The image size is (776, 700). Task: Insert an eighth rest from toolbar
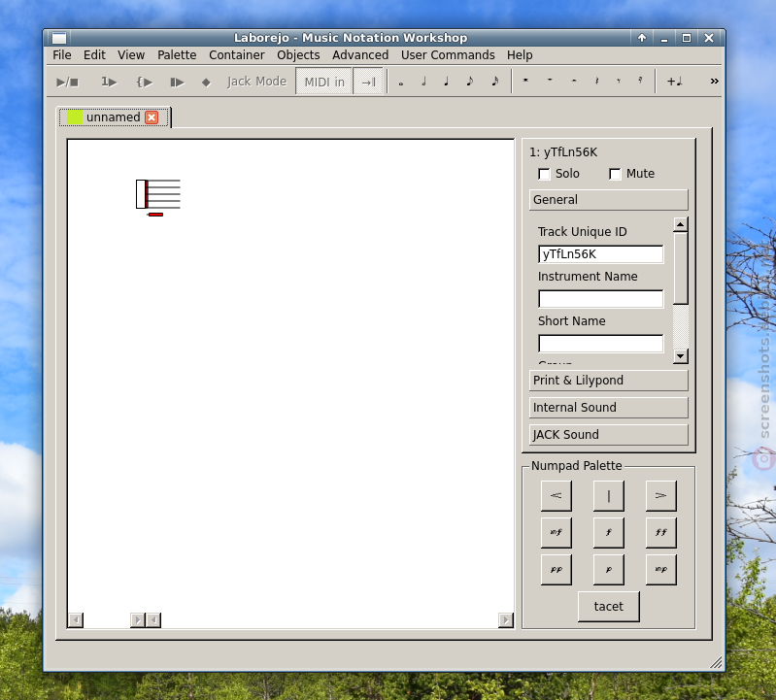619,81
